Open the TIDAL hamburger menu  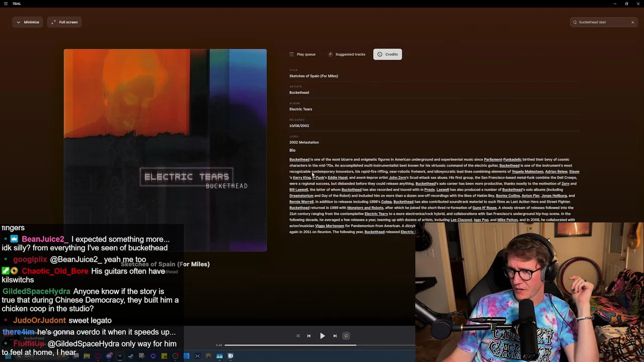pos(6,4)
